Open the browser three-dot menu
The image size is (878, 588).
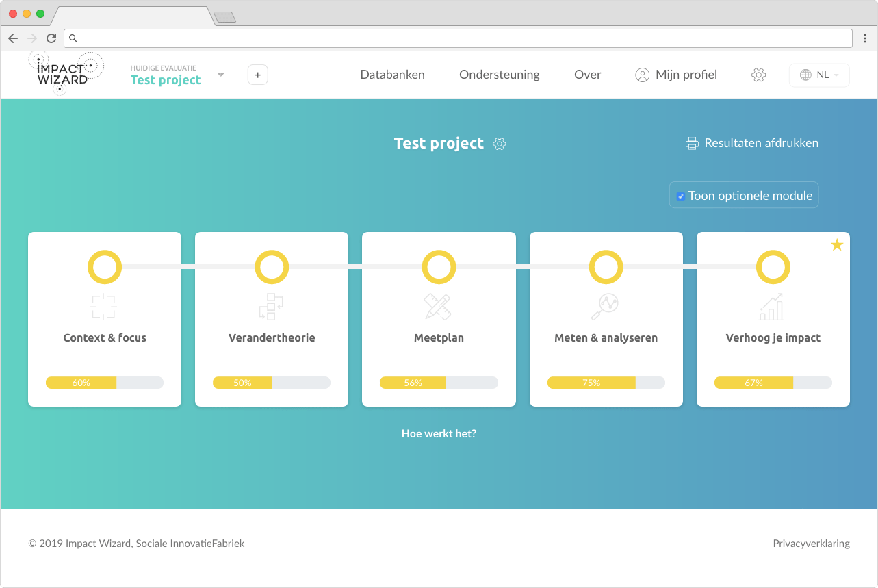point(865,38)
